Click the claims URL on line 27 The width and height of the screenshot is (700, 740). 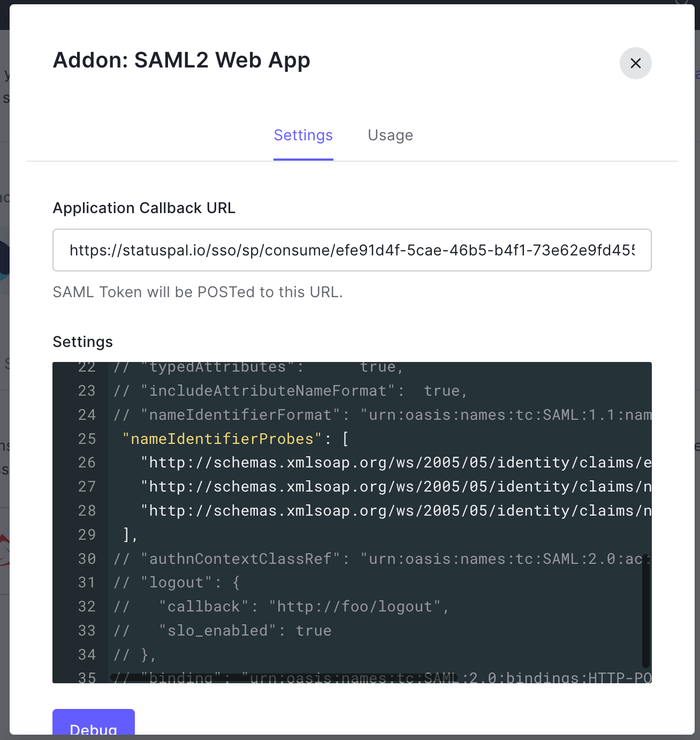pyautogui.click(x=396, y=487)
